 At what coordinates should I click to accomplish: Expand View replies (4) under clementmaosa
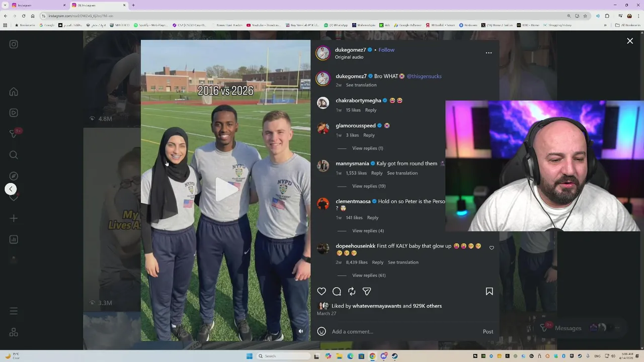coord(368,231)
